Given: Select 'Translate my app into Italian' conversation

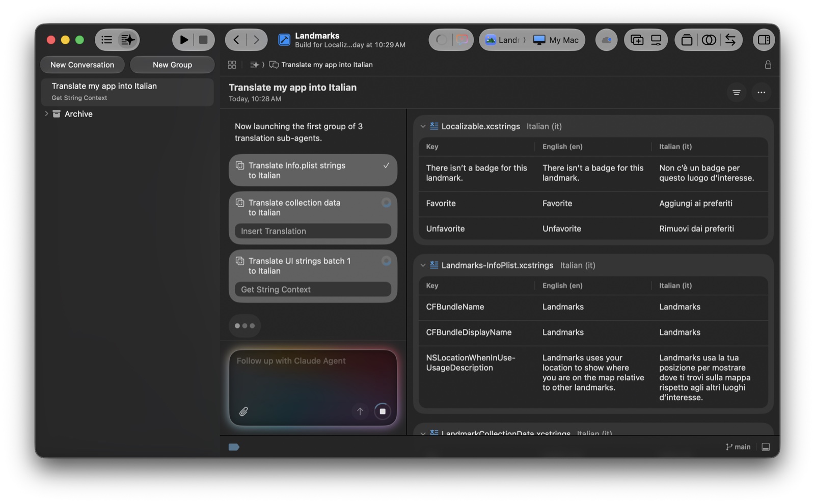Looking at the screenshot, I should (127, 92).
